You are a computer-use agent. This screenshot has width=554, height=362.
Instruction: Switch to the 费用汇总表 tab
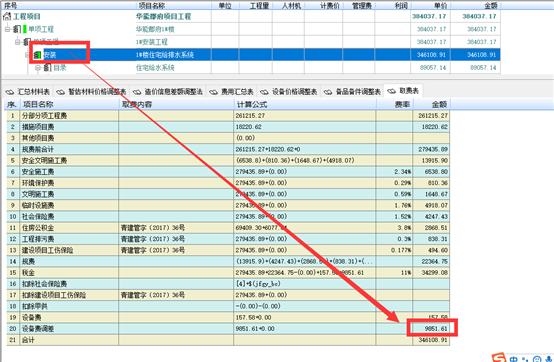pyautogui.click(x=231, y=91)
